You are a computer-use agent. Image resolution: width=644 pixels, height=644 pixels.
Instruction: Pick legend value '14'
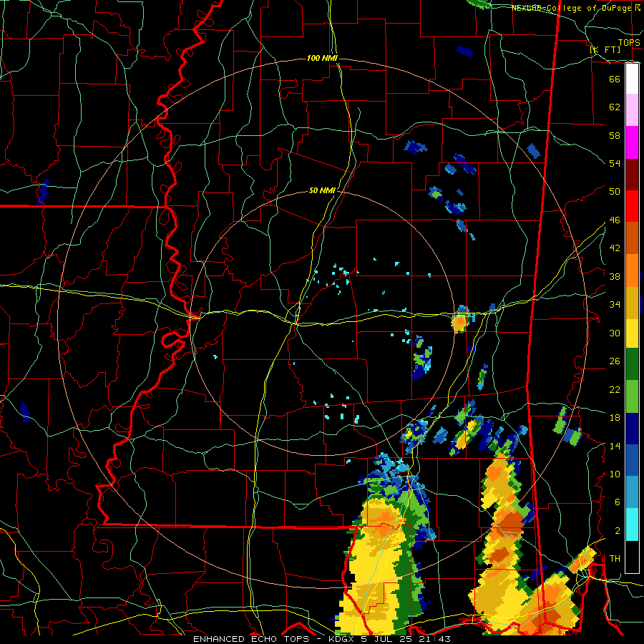(x=615, y=446)
